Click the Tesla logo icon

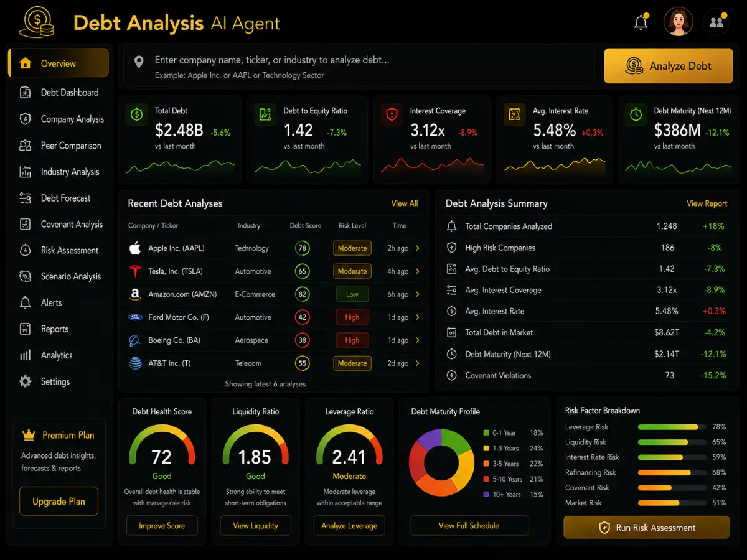[135, 271]
